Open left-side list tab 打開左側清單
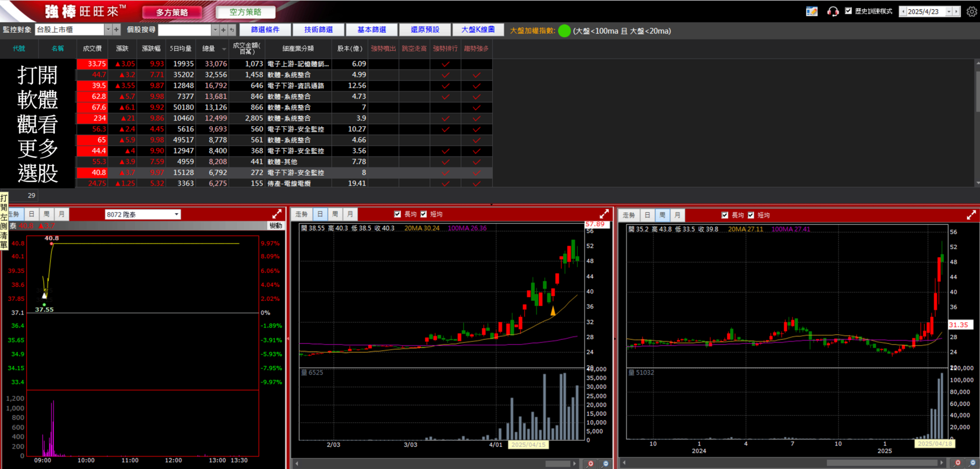Image resolution: width=980 pixels, height=469 pixels. pos(4,221)
